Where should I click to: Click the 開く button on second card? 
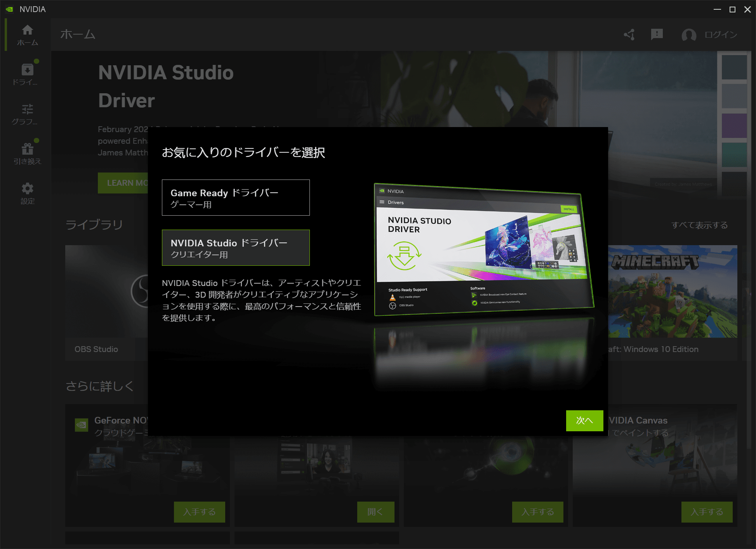(x=375, y=512)
